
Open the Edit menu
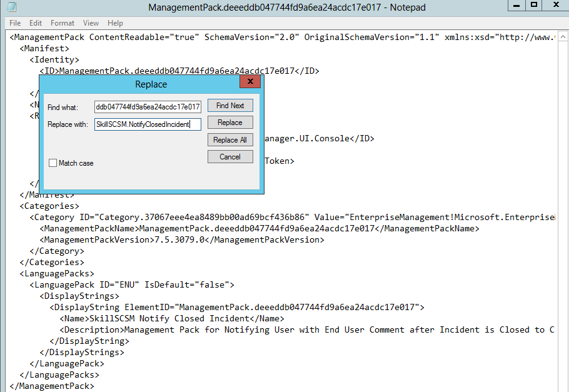(x=36, y=23)
